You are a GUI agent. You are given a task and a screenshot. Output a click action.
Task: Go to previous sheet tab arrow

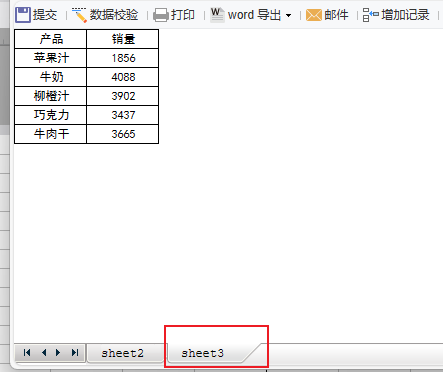(x=44, y=352)
